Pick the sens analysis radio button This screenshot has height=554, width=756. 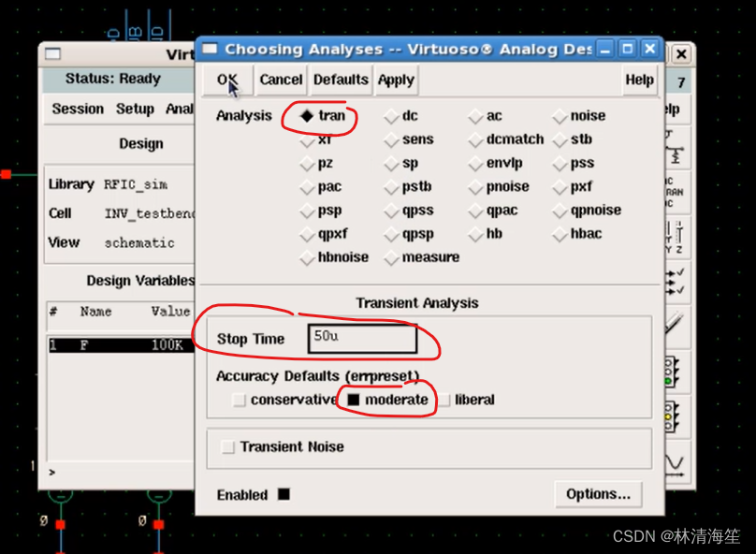391,139
